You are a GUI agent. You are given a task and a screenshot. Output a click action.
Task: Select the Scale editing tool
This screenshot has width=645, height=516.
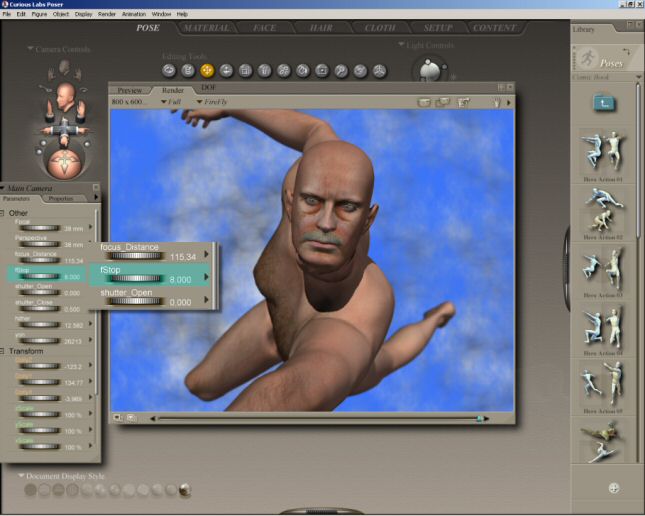click(245, 71)
